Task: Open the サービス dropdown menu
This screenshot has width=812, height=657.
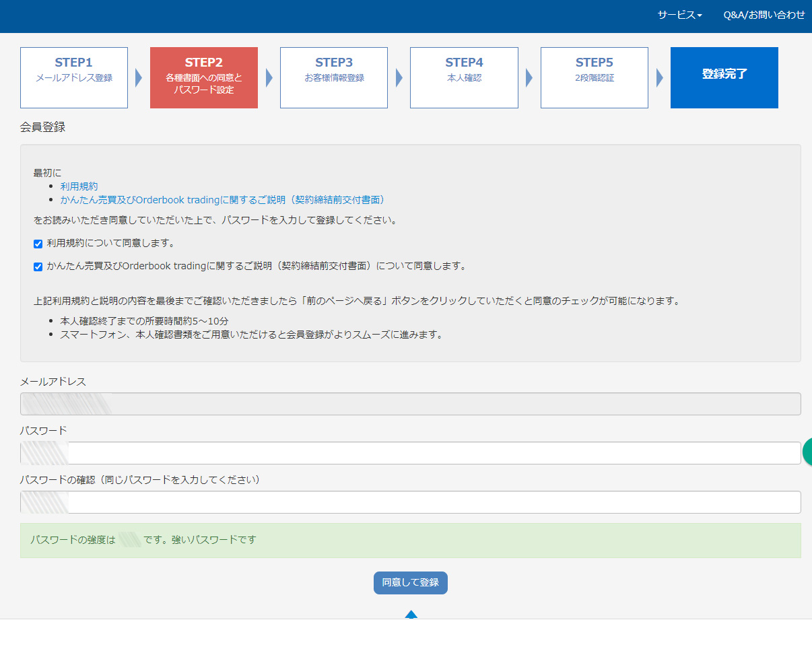Action: [x=679, y=15]
